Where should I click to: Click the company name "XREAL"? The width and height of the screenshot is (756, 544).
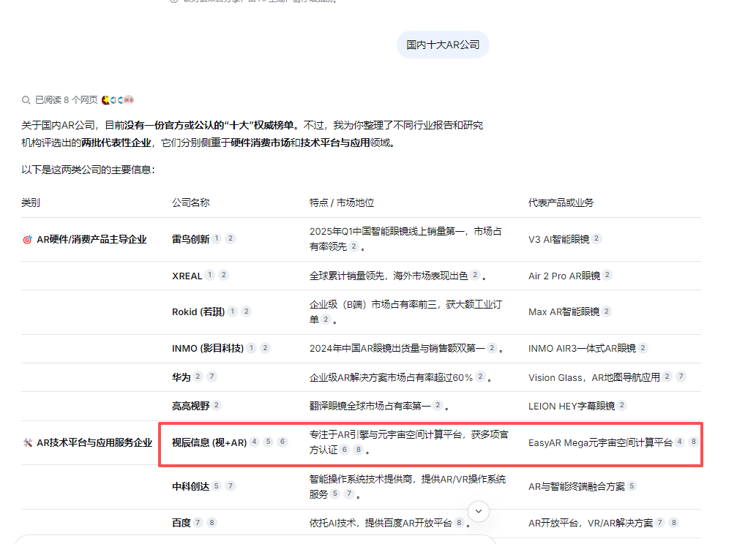[187, 276]
